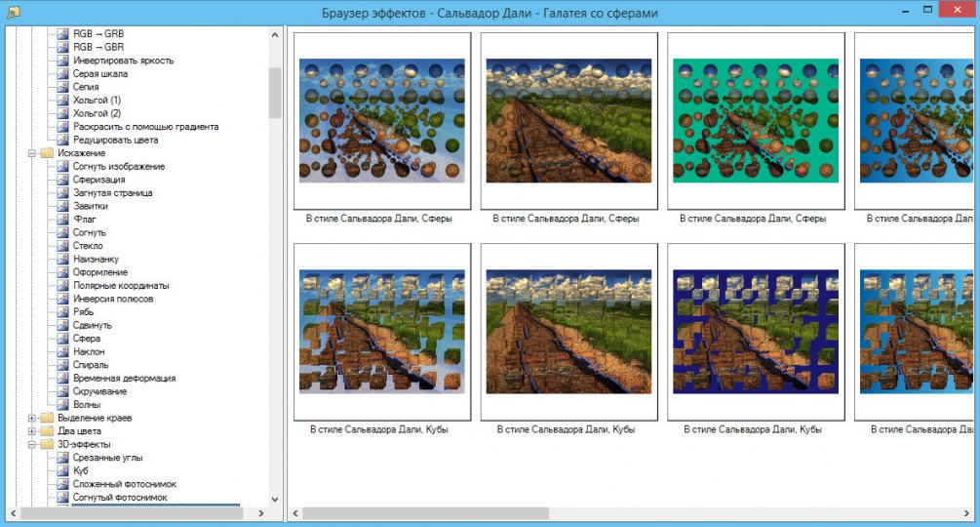Click the icon beside Хольгой (2)
Screen dimensions: 980x527
coord(62,113)
